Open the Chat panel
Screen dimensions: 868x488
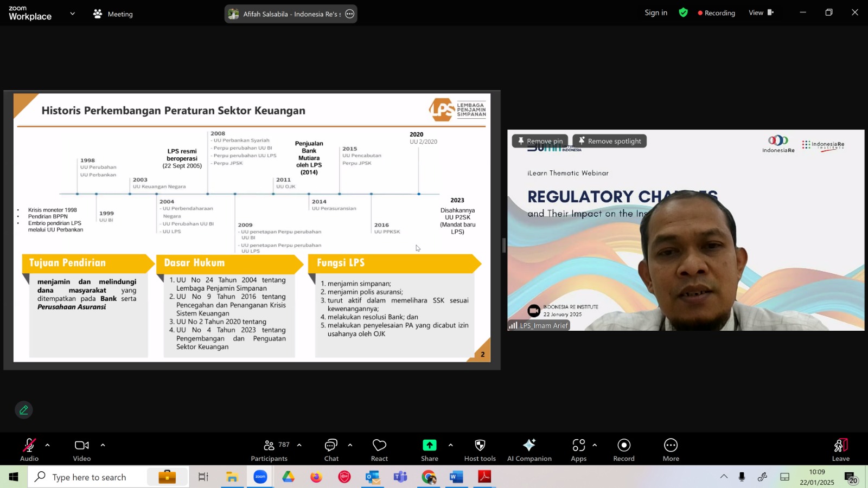(x=331, y=450)
